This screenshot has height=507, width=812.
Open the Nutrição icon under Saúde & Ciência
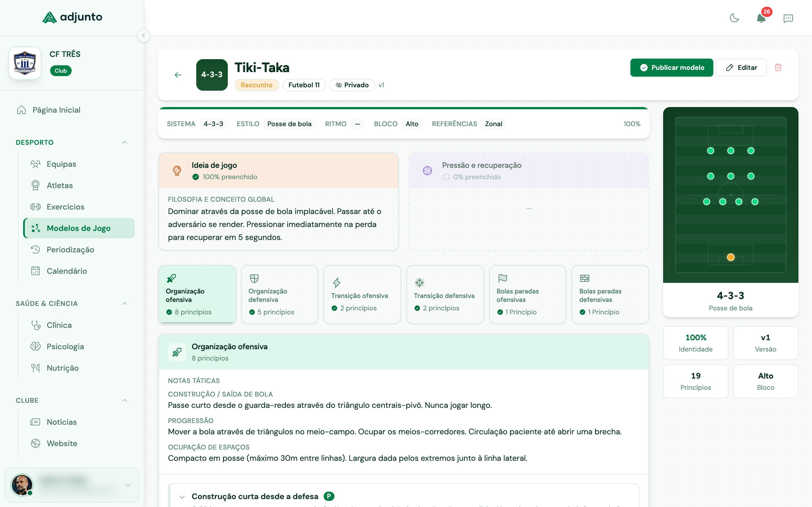click(x=36, y=368)
